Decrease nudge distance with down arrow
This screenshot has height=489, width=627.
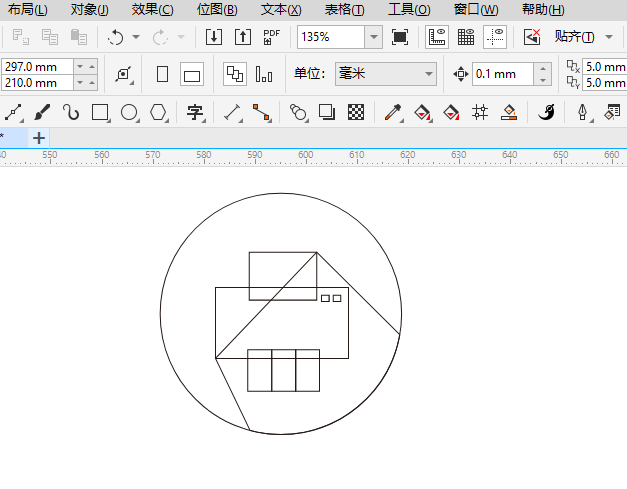click(x=543, y=80)
